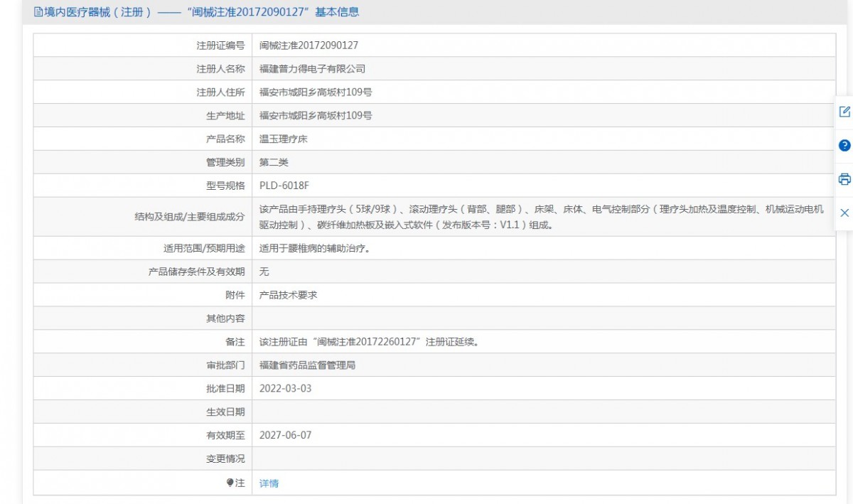
Task: Click the 附件 row label
Action: click(x=235, y=295)
